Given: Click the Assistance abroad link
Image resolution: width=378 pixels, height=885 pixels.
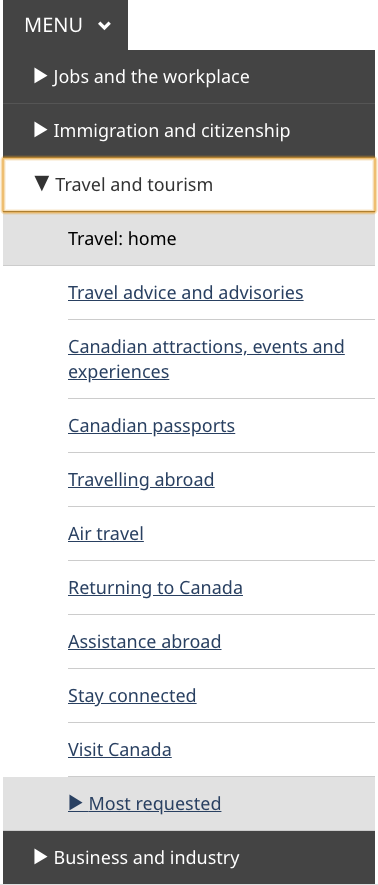Looking at the screenshot, I should [144, 641].
